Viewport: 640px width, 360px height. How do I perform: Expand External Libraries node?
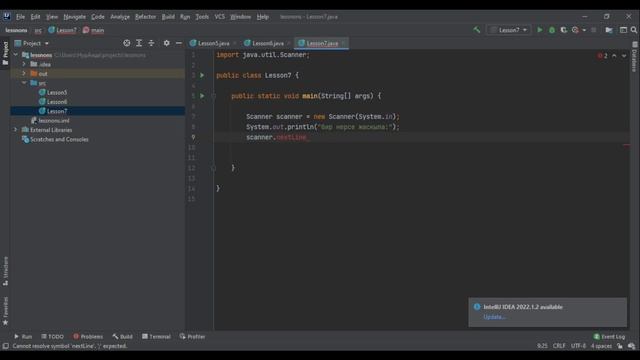coord(16,130)
